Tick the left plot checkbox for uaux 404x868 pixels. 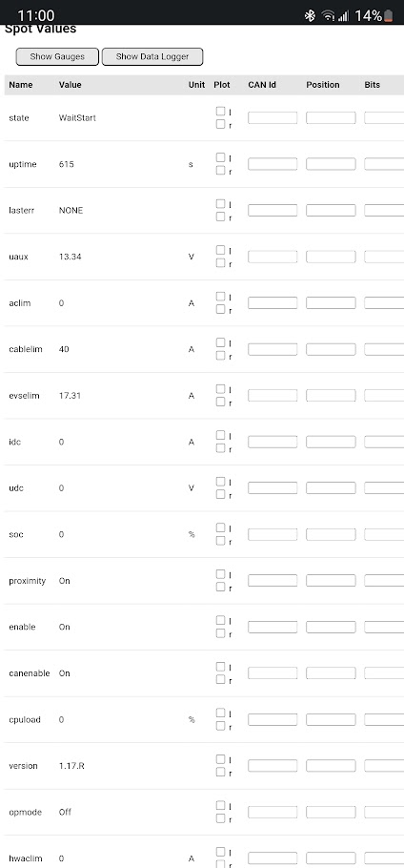tap(220, 250)
